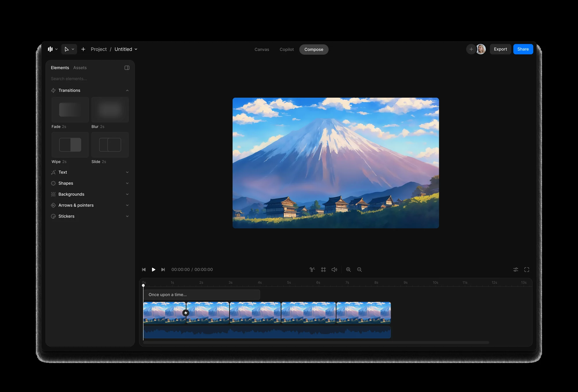Click the Export button
Screen dimensions: 578x392
click(x=500, y=49)
